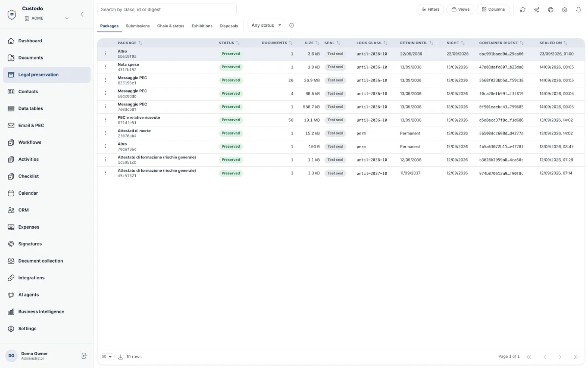Click the logout icon beside Demo Owner

tap(84, 356)
